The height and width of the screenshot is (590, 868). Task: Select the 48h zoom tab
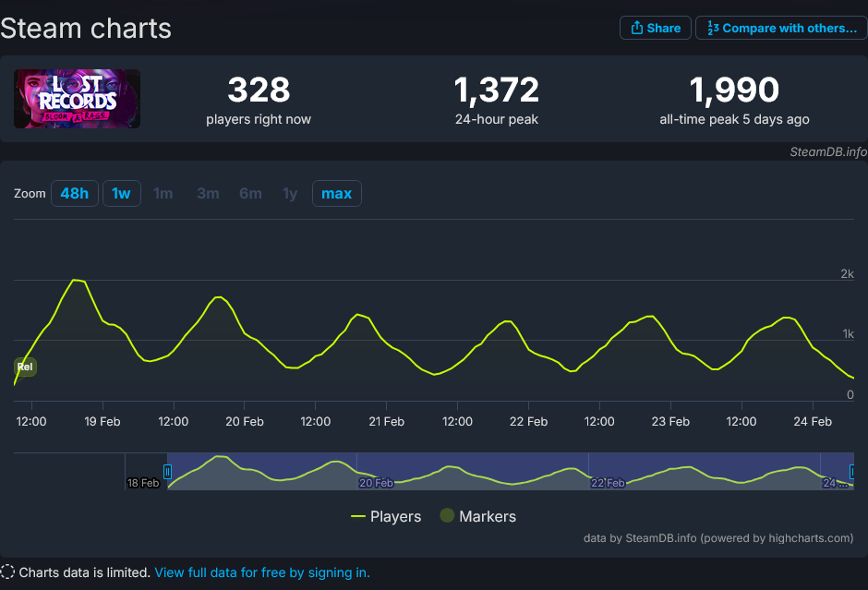tap(75, 193)
